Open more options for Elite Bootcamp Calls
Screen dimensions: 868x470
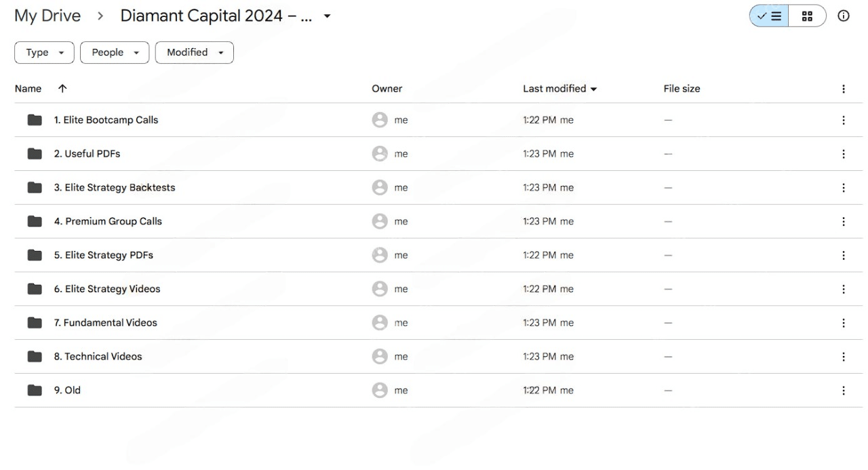click(844, 120)
